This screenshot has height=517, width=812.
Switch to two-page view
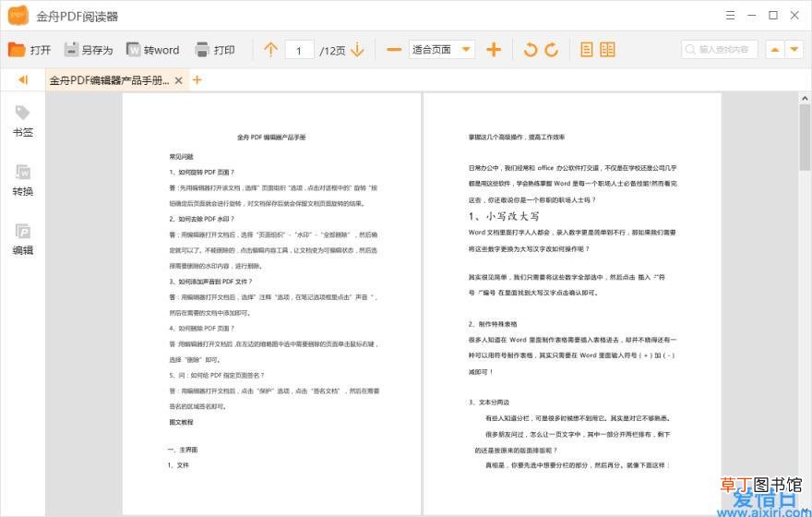tap(607, 50)
